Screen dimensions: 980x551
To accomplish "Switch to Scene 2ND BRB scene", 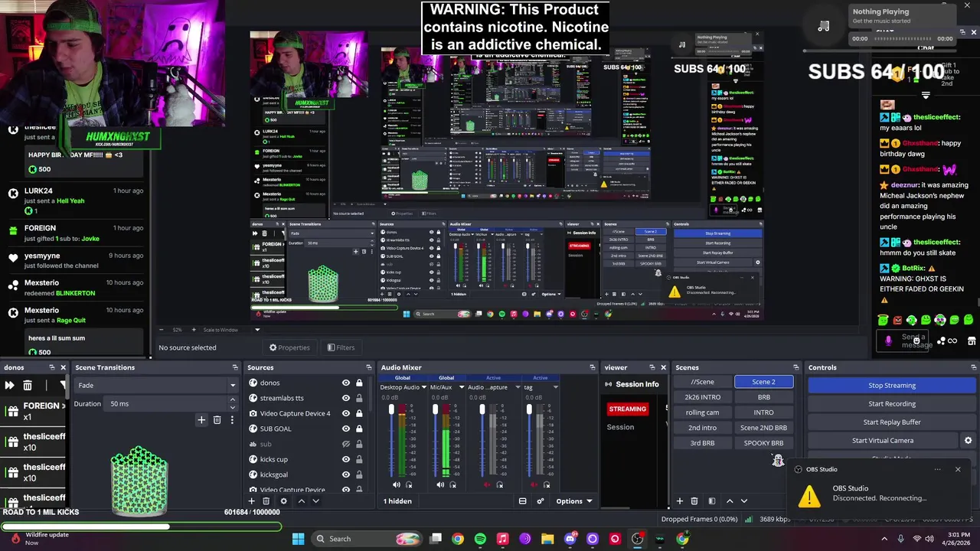I will click(763, 428).
